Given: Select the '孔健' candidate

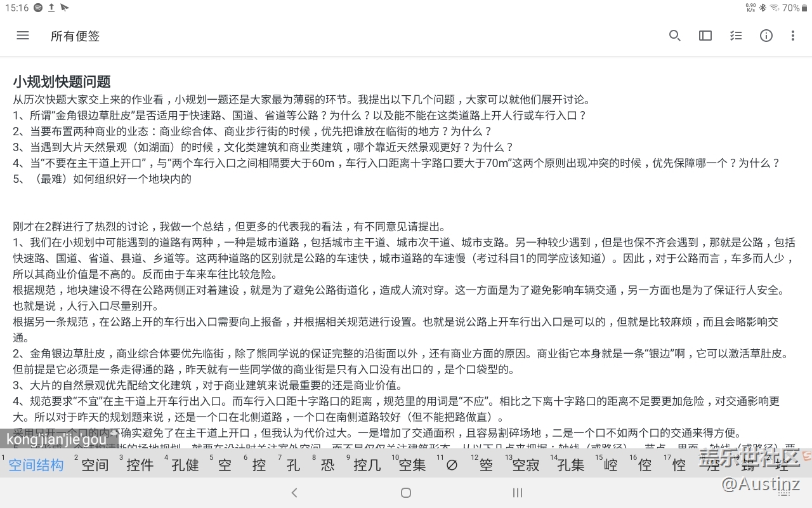Looking at the screenshot, I should 185,465.
